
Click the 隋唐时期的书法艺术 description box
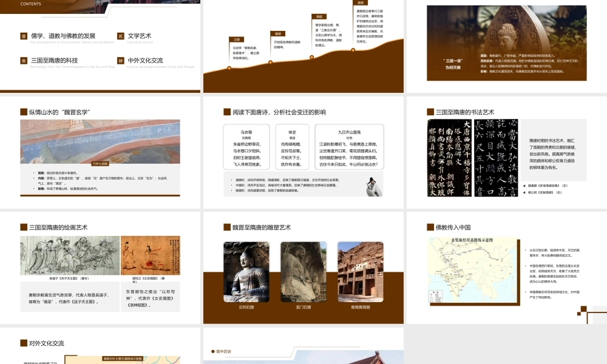[554, 150]
